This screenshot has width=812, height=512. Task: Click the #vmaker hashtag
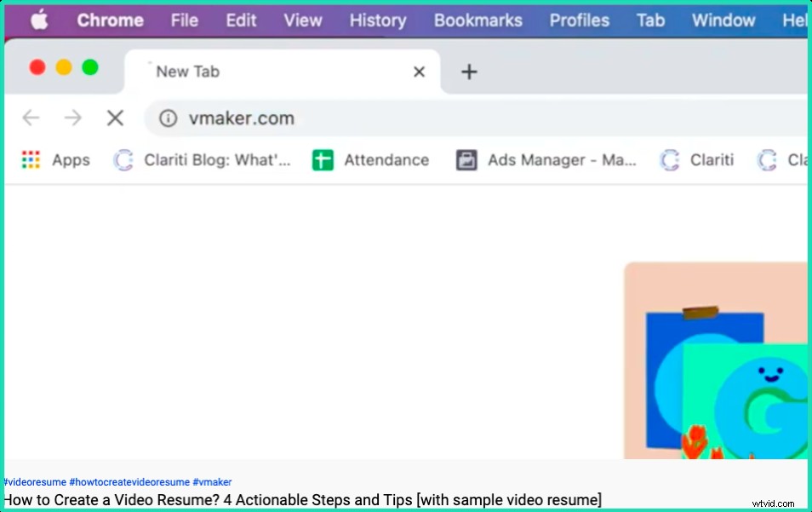click(212, 482)
